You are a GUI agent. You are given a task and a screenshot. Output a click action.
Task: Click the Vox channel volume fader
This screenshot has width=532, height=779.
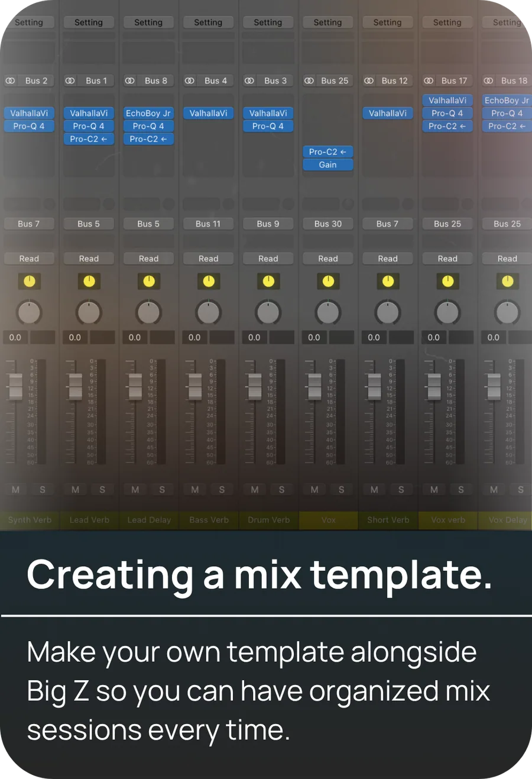click(314, 386)
